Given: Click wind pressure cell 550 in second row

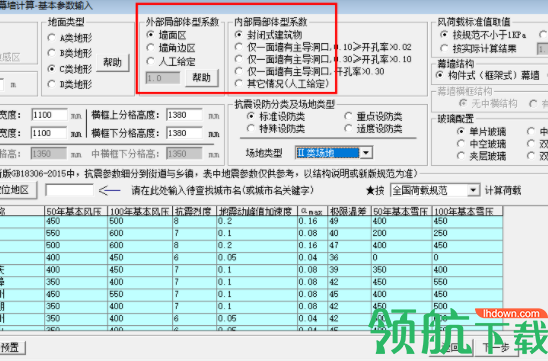Looking at the screenshot, I should [x=76, y=233].
